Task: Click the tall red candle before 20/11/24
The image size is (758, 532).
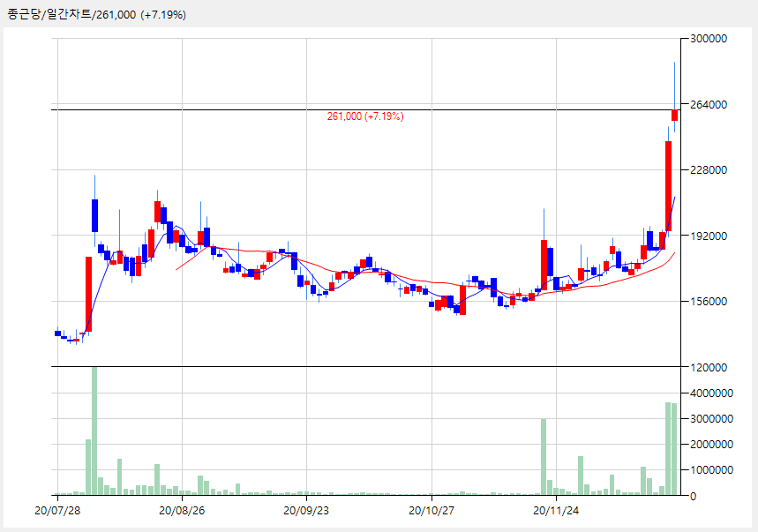Action: 544,265
